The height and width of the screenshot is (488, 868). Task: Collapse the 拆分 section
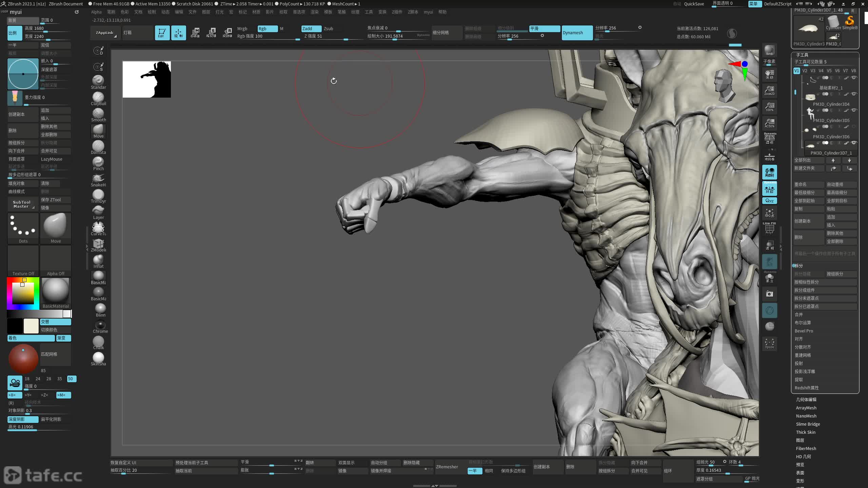tap(799, 266)
